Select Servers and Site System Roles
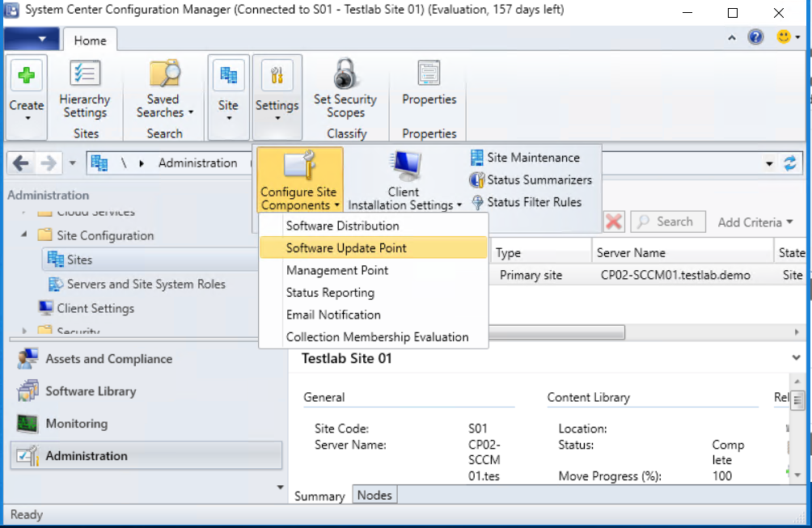This screenshot has width=812, height=528. (x=137, y=284)
